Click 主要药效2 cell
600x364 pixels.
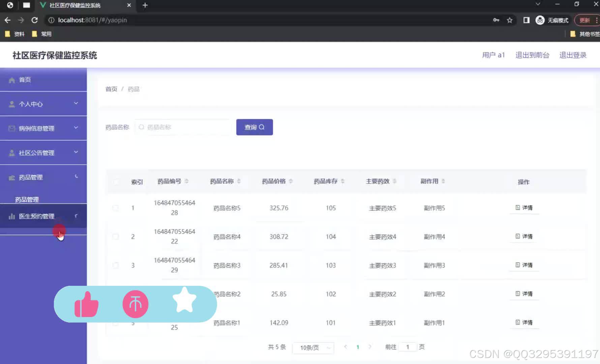[383, 294]
